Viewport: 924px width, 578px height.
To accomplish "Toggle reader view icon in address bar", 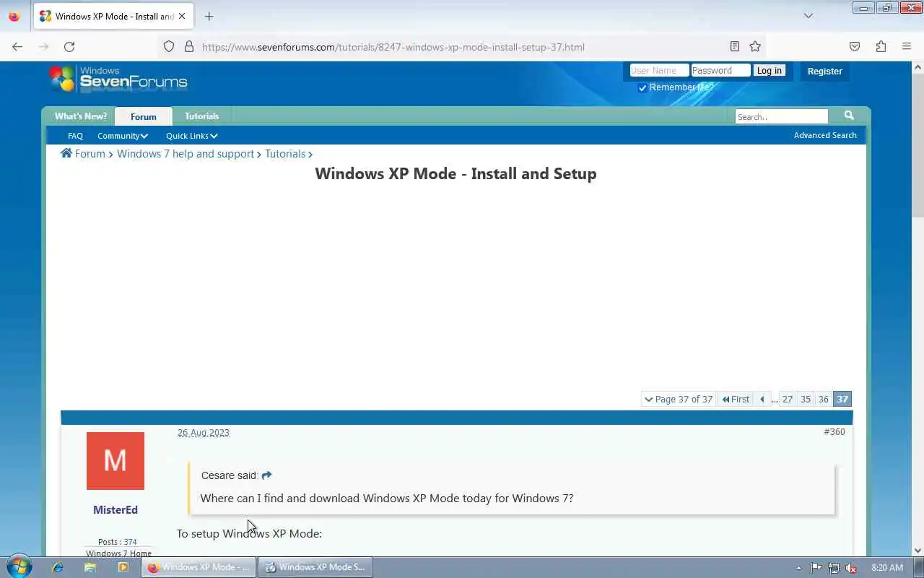I will (734, 46).
